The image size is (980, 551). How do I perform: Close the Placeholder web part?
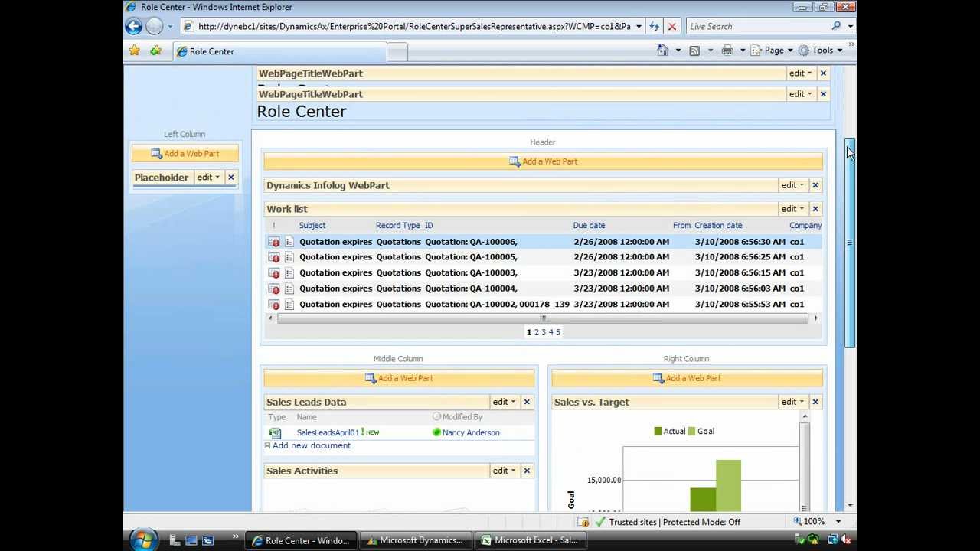click(231, 178)
